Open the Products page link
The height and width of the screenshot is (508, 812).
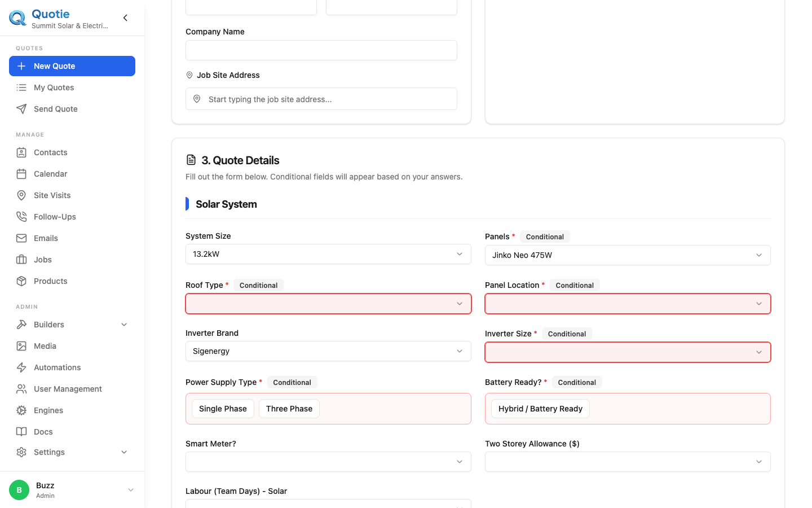point(72,281)
